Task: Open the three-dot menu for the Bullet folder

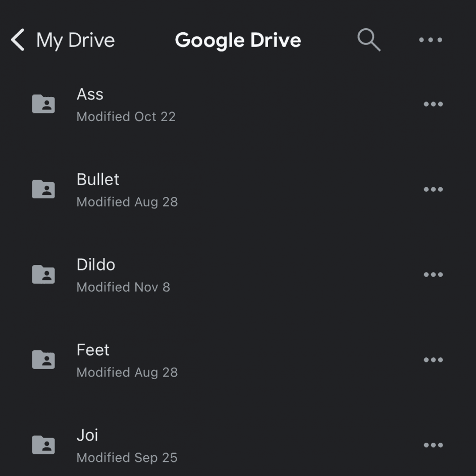Action: coord(433,189)
